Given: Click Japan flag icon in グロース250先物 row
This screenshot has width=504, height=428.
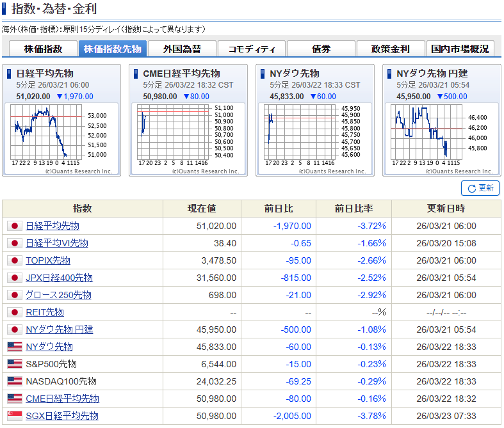Looking at the screenshot, I should (15, 295).
